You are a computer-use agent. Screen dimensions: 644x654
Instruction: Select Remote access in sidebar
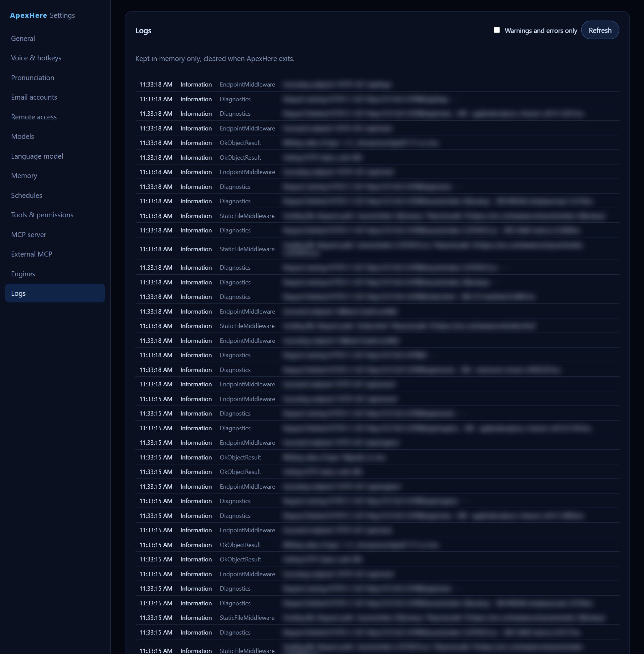[55, 117]
